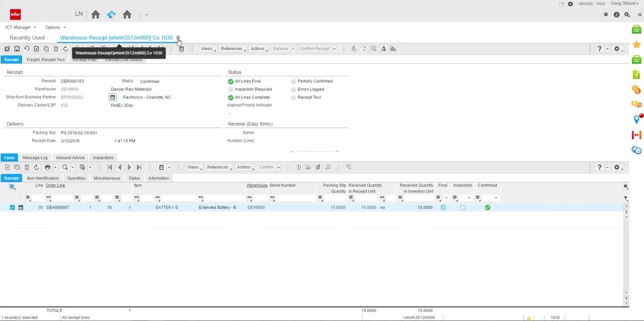
Task: Open the References dropdown in the Lines toolbar
Action: (x=219, y=167)
